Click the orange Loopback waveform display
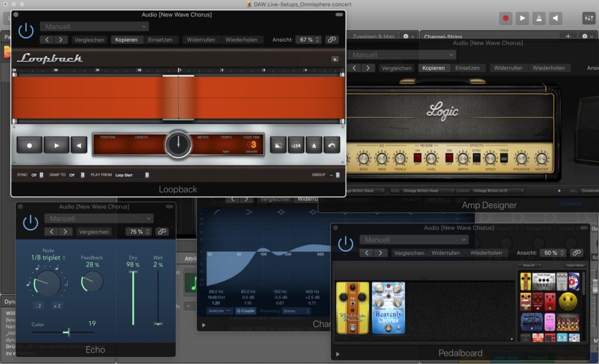 click(178, 98)
